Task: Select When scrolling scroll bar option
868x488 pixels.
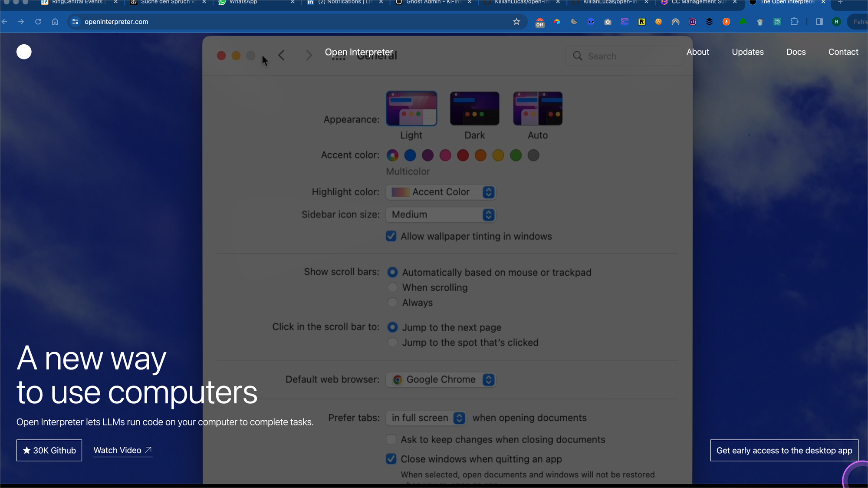Action: pos(392,287)
